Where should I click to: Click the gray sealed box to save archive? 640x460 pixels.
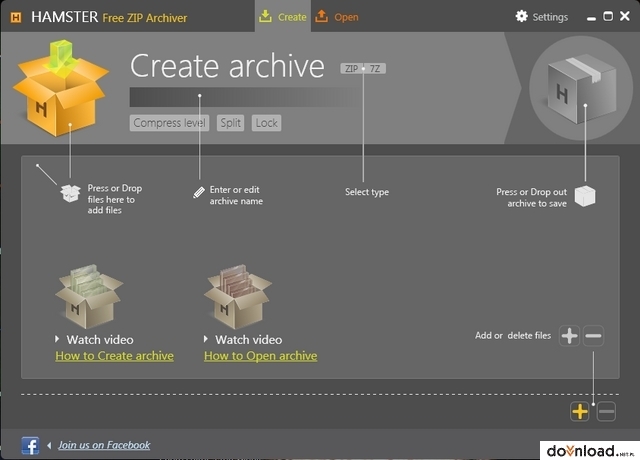pos(581,88)
